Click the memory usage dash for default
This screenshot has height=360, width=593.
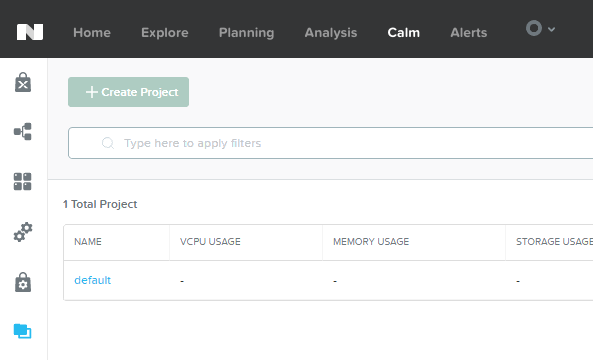[335, 281]
